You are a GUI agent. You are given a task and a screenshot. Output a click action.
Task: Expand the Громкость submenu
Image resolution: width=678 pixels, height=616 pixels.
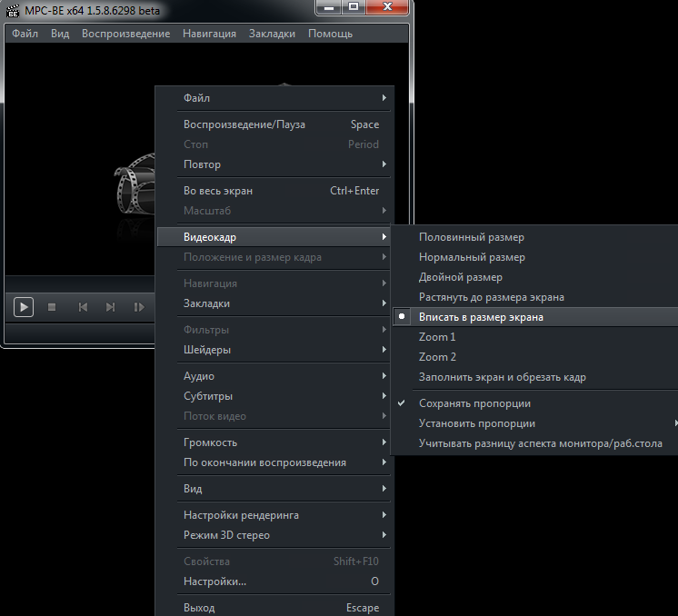coord(274,442)
